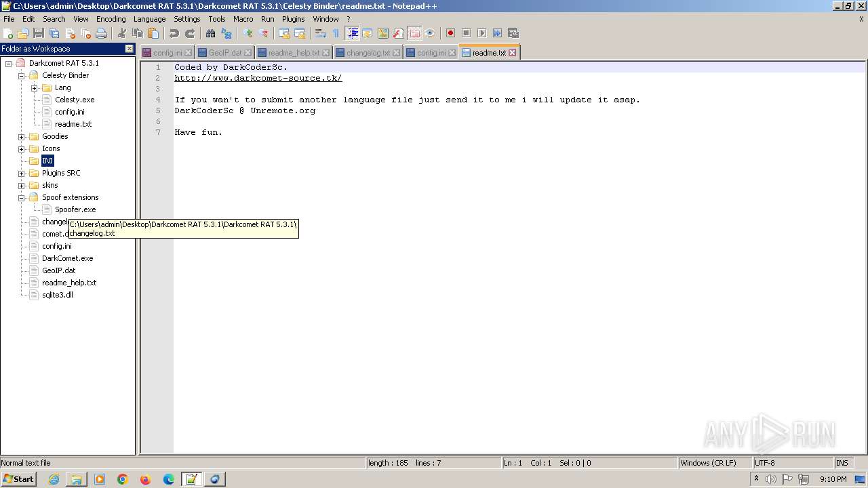Open the Encoding menu
Screen dimensions: 868x488
pyautogui.click(x=111, y=19)
